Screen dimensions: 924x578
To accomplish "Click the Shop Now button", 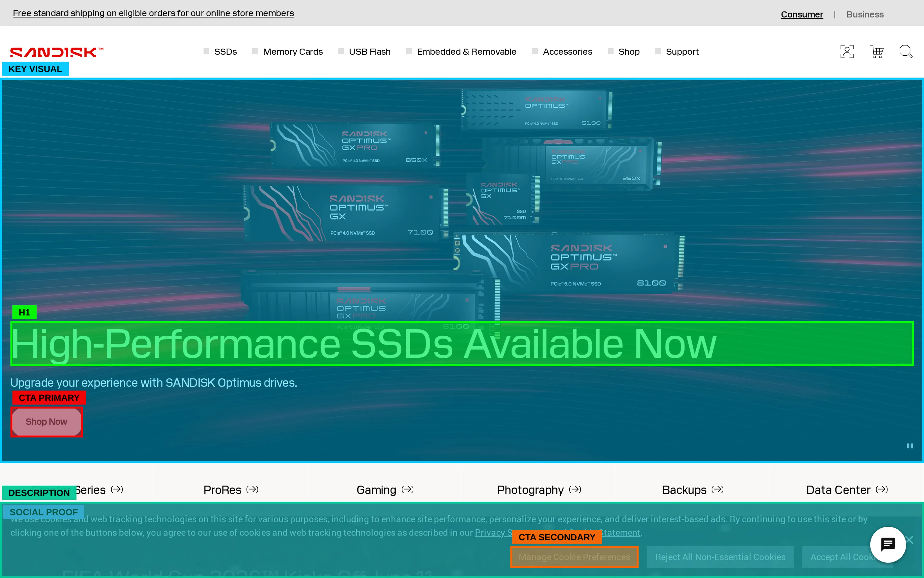I will pyautogui.click(x=47, y=422).
